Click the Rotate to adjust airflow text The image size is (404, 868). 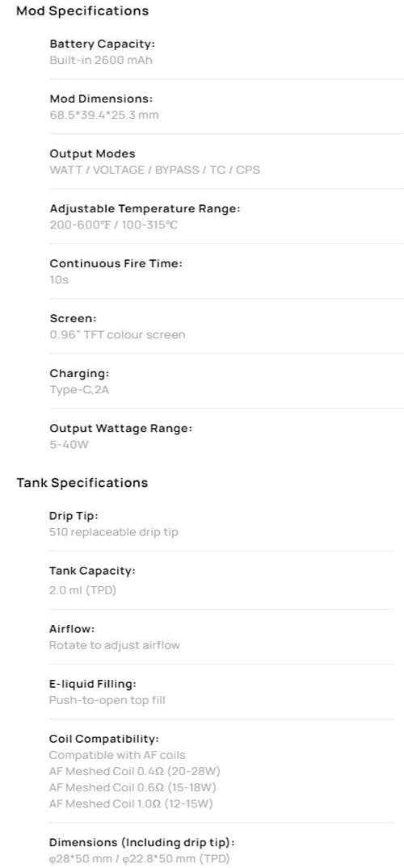click(114, 645)
